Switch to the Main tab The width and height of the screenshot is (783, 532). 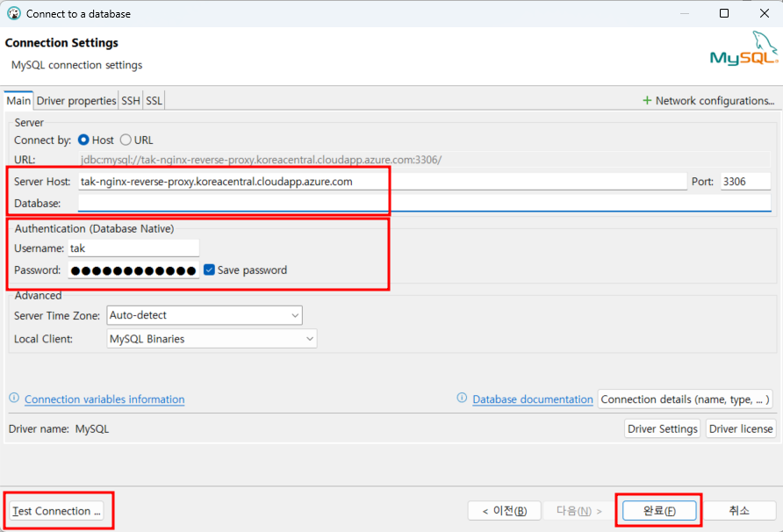tap(18, 100)
